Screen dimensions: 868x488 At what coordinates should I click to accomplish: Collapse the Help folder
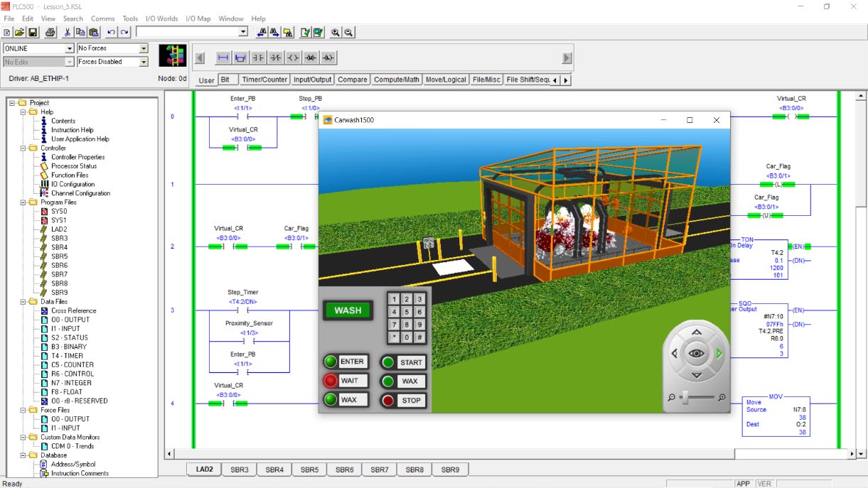point(23,112)
